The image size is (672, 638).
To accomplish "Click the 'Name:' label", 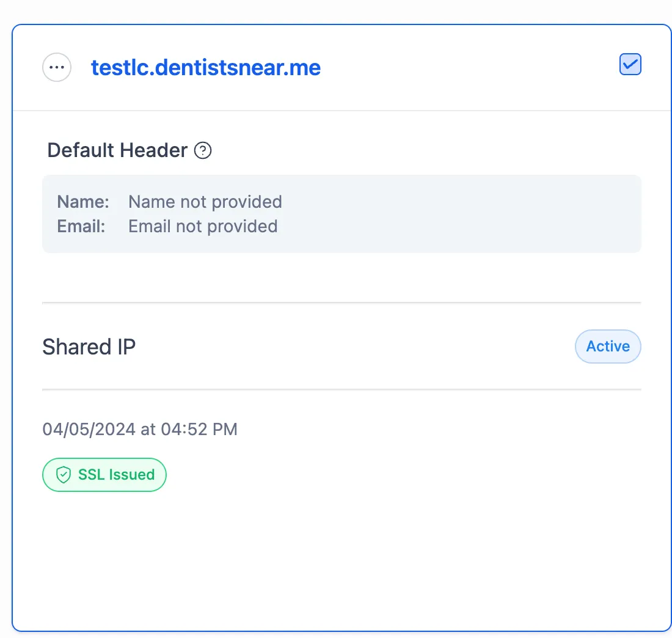I will point(83,202).
